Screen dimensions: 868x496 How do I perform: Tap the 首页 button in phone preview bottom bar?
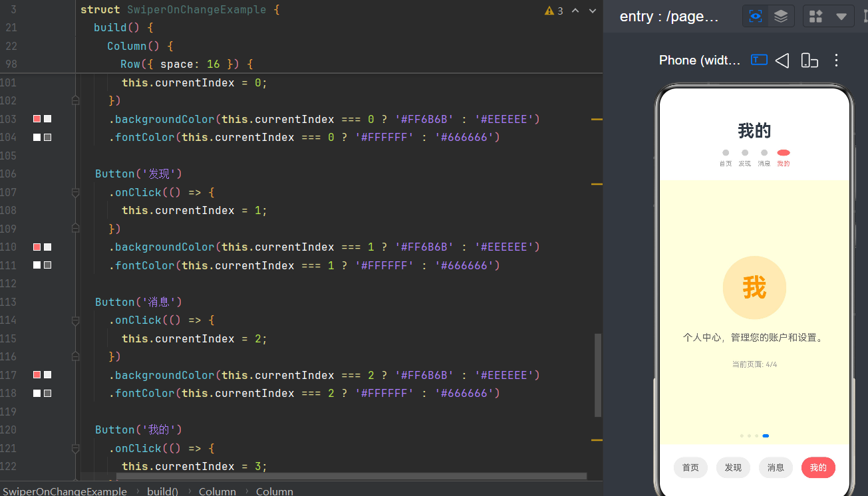coord(690,467)
